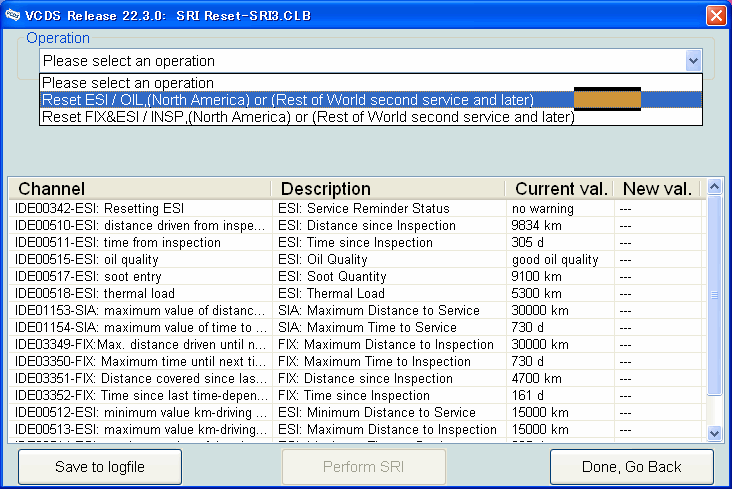This screenshot has height=489, width=732.
Task: Open the operation dropdown arrow
Action: pos(693,61)
